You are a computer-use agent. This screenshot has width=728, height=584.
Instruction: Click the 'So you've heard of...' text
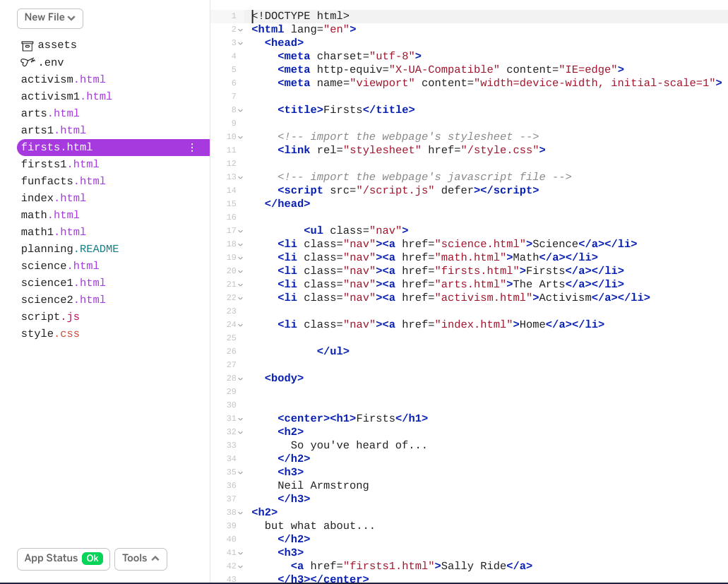pos(359,446)
